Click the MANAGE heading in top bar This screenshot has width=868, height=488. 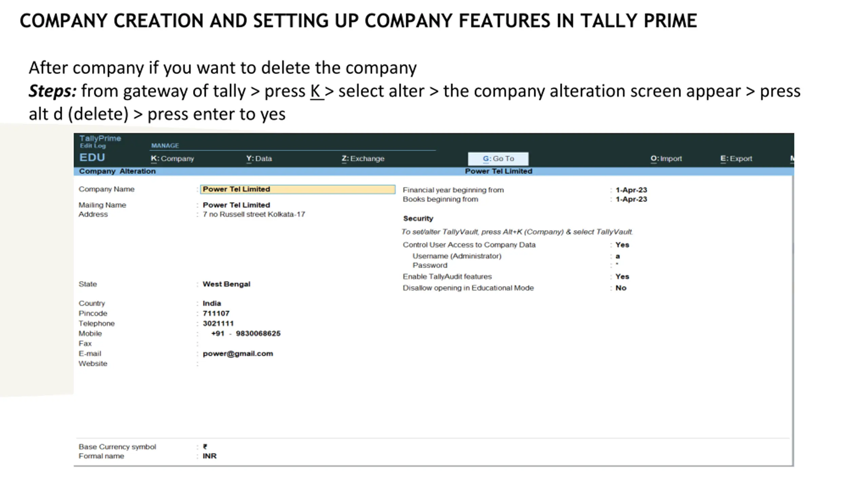coord(165,145)
